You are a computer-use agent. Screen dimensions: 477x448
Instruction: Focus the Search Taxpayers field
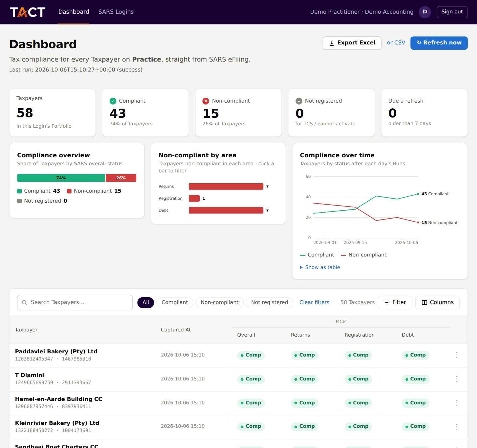pyautogui.click(x=75, y=302)
